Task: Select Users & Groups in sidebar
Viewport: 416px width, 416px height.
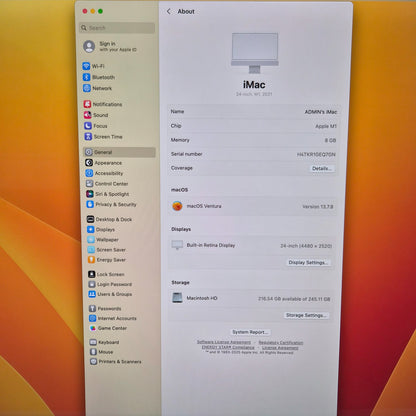Action: coord(110,294)
